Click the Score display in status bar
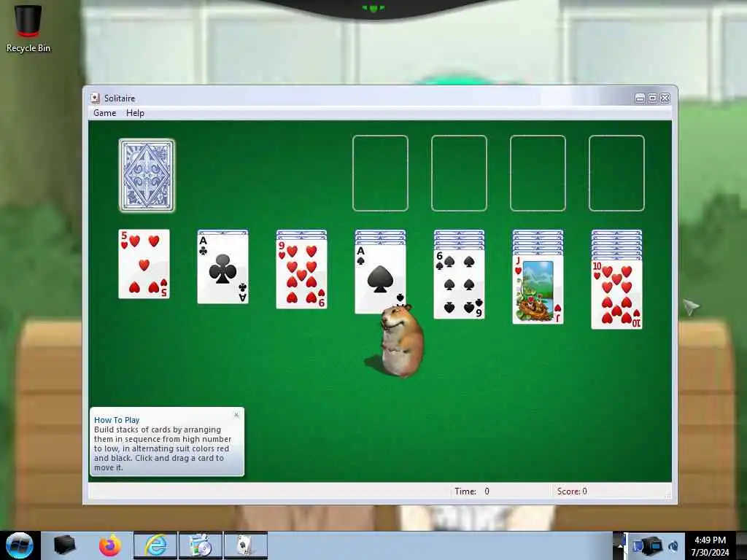 [x=572, y=491]
